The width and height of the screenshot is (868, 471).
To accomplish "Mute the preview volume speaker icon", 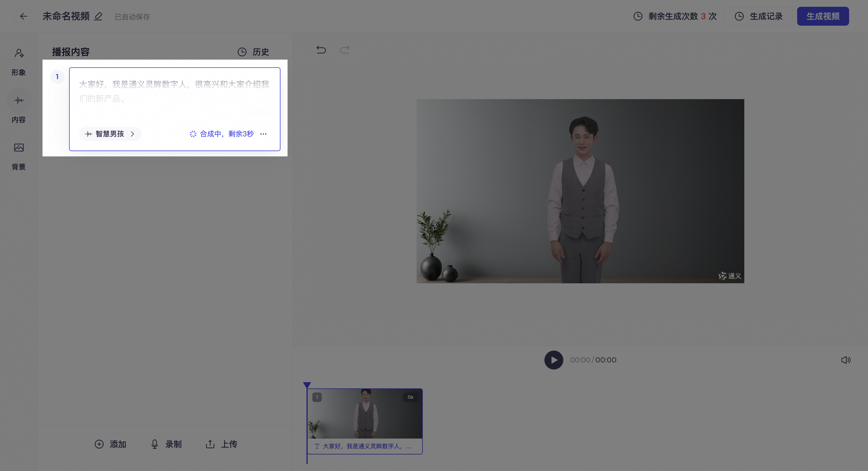I will [846, 360].
